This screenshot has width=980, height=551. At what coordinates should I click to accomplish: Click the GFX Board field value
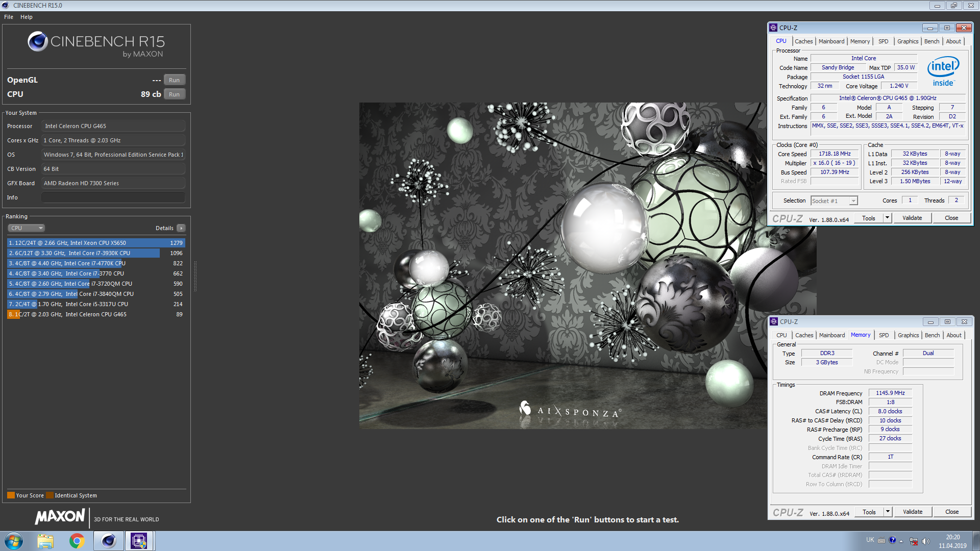click(113, 183)
